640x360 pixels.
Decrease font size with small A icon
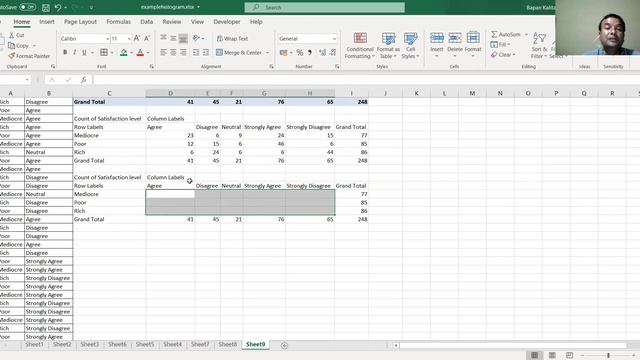tap(147, 38)
